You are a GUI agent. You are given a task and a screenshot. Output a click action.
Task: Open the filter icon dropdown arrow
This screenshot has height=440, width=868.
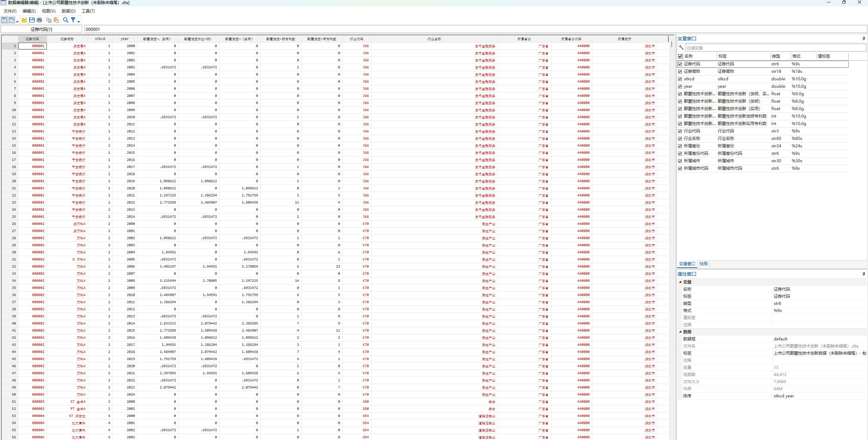79,22
